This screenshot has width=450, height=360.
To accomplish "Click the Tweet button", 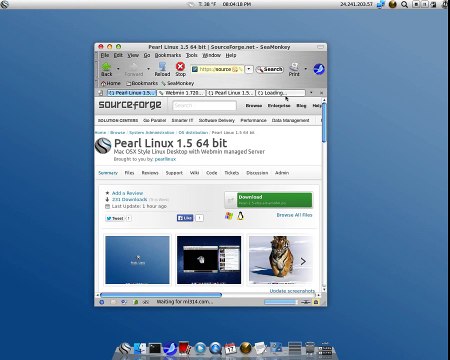I will 115,218.
